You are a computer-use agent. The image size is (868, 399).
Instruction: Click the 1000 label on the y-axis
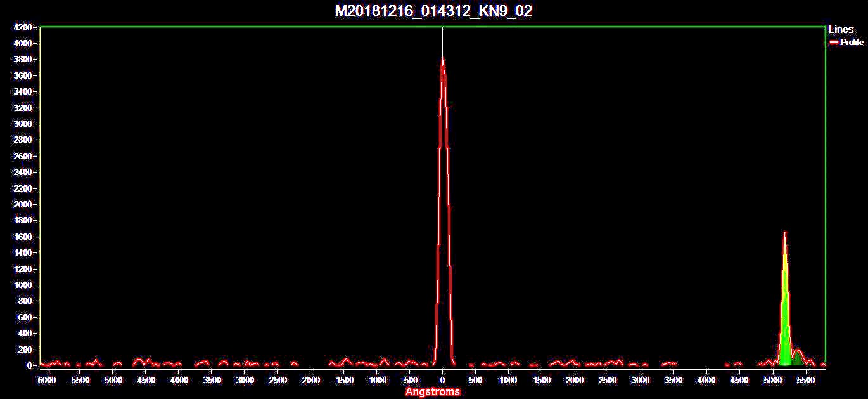23,285
